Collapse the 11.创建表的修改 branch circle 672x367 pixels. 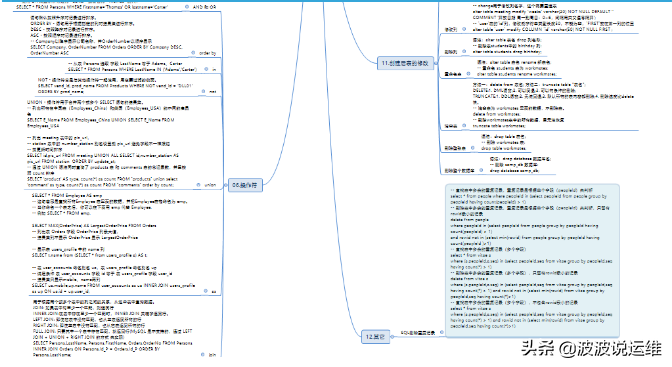click(x=436, y=63)
